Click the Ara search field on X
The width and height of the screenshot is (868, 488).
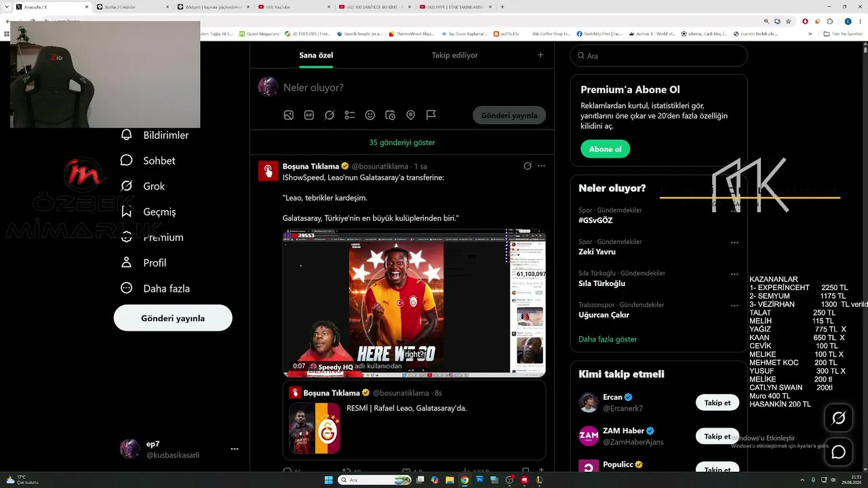(x=659, y=56)
